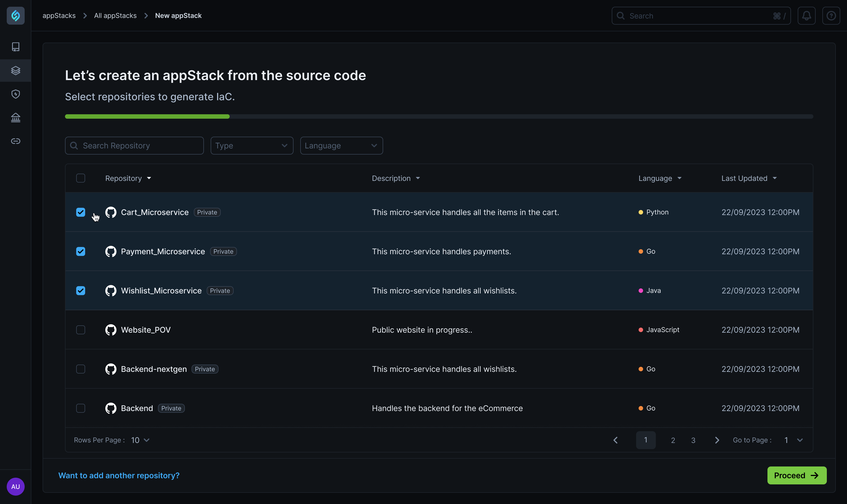
Task: Click the Private badge next to Backend
Action: coord(171,408)
